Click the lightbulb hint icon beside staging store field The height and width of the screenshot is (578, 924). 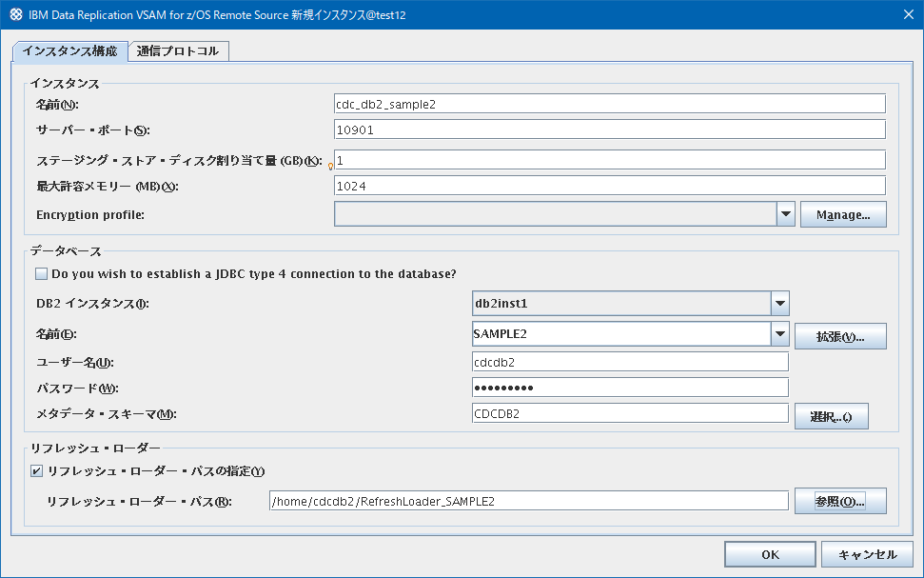point(330,167)
